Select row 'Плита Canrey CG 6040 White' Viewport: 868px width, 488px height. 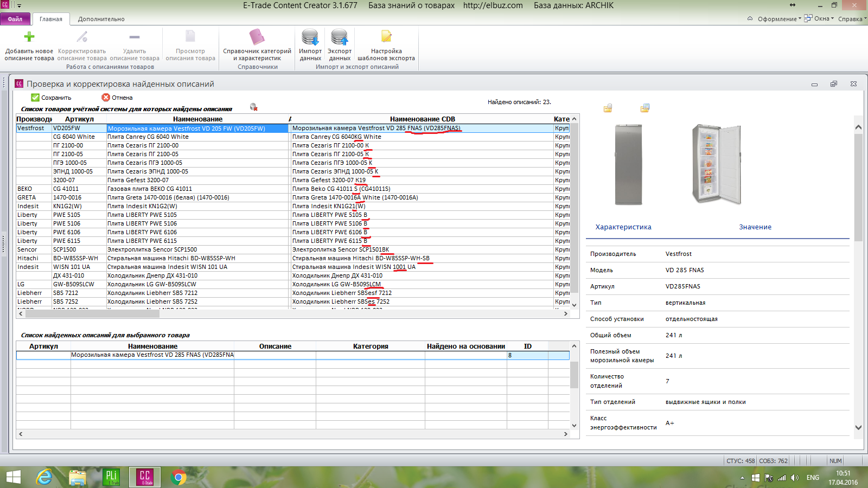[293, 137]
